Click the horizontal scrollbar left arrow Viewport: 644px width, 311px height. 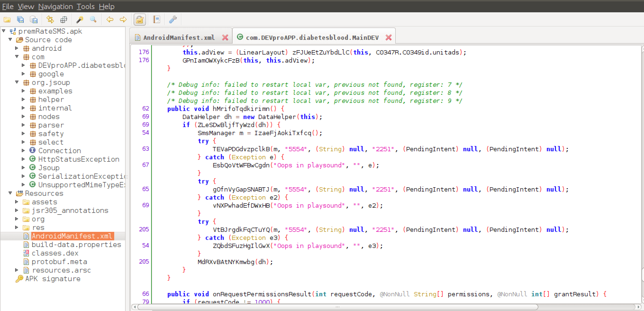tap(135, 307)
